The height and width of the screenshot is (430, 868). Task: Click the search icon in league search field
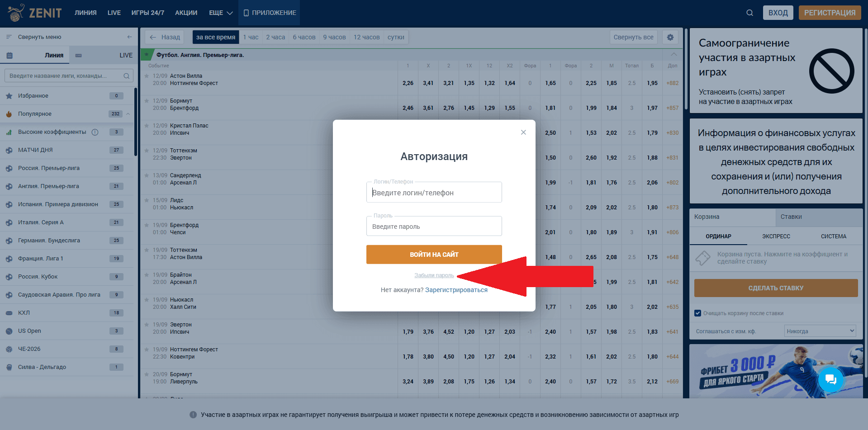(127, 76)
